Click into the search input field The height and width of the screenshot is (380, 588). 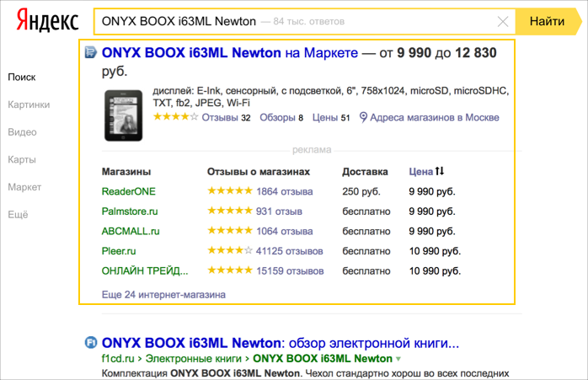click(x=297, y=22)
